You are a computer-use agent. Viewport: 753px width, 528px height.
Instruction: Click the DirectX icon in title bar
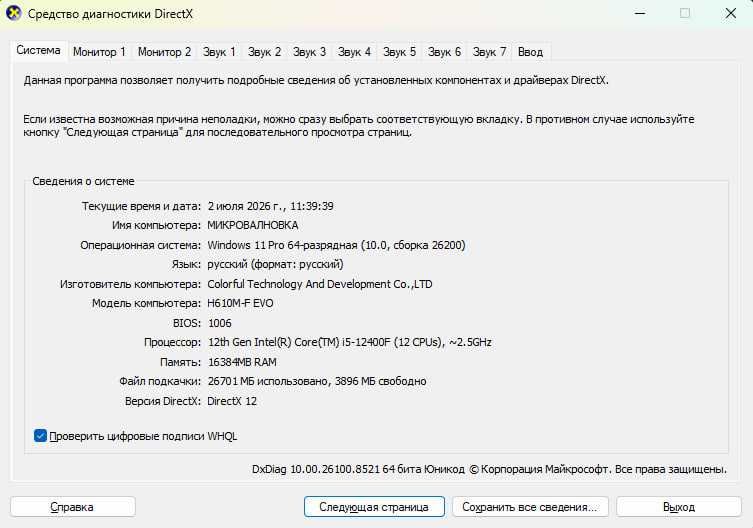pyautogui.click(x=13, y=13)
